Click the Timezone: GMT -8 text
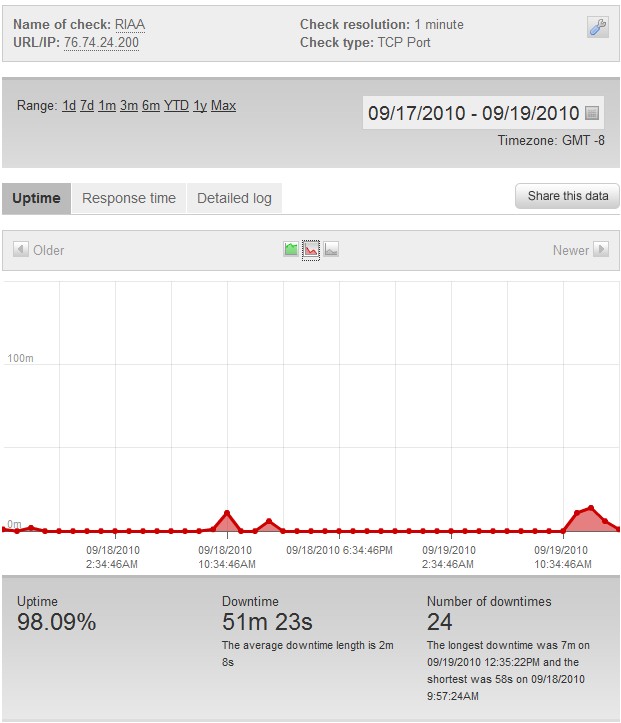The height and width of the screenshot is (723, 621). coord(551,140)
